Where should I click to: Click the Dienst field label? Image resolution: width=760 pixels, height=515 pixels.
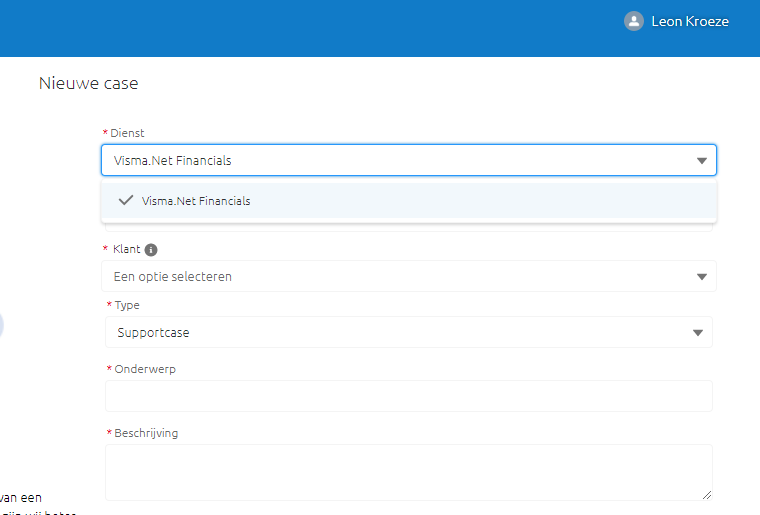coord(127,133)
